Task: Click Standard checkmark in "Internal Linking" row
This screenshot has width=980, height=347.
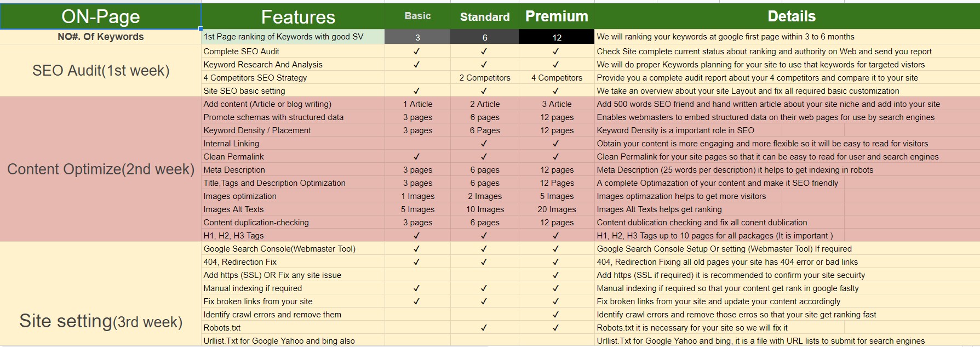Action: point(484,144)
